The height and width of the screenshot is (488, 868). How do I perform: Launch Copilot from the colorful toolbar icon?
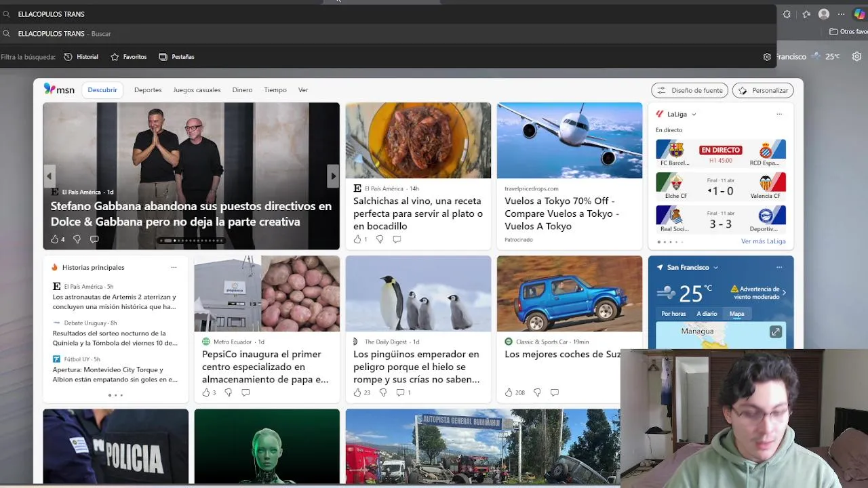[x=859, y=14]
